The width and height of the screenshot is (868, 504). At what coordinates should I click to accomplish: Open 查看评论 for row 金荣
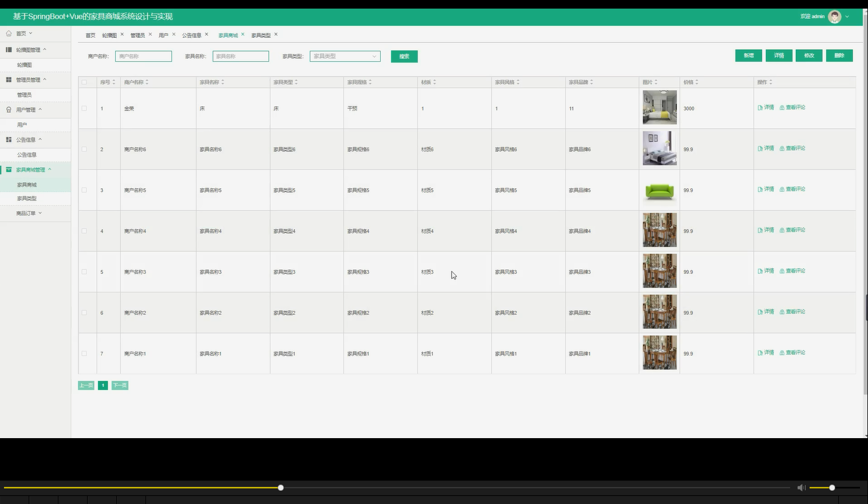point(792,107)
